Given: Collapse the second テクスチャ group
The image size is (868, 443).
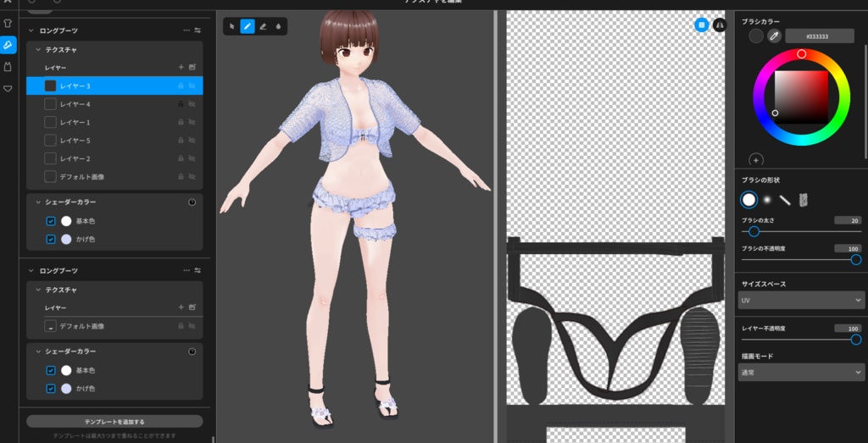Looking at the screenshot, I should click(38, 290).
